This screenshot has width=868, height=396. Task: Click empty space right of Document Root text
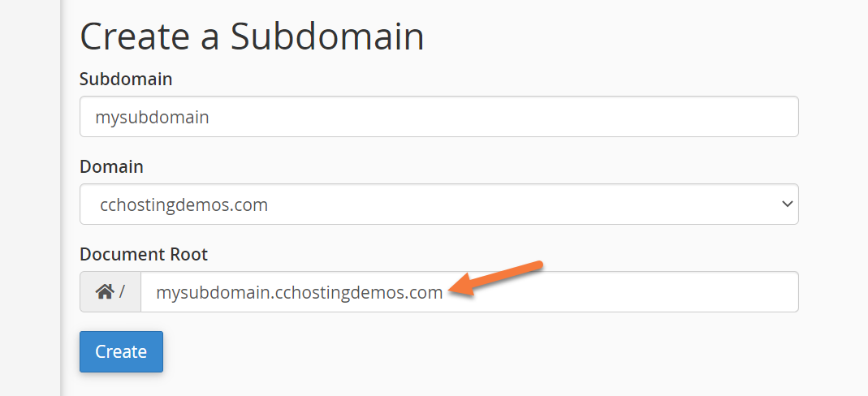point(650,292)
